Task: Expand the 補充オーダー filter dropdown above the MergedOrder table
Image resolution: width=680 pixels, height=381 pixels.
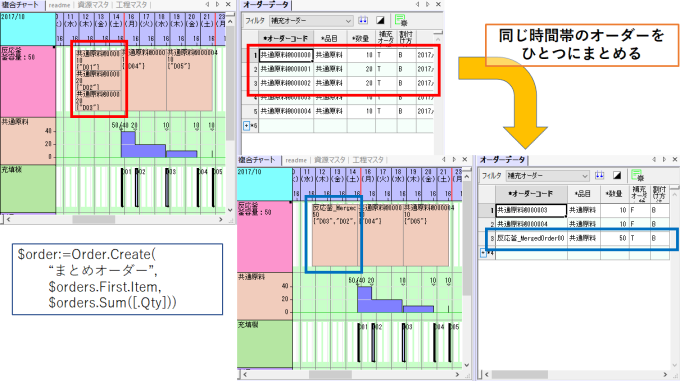Action: [547, 176]
